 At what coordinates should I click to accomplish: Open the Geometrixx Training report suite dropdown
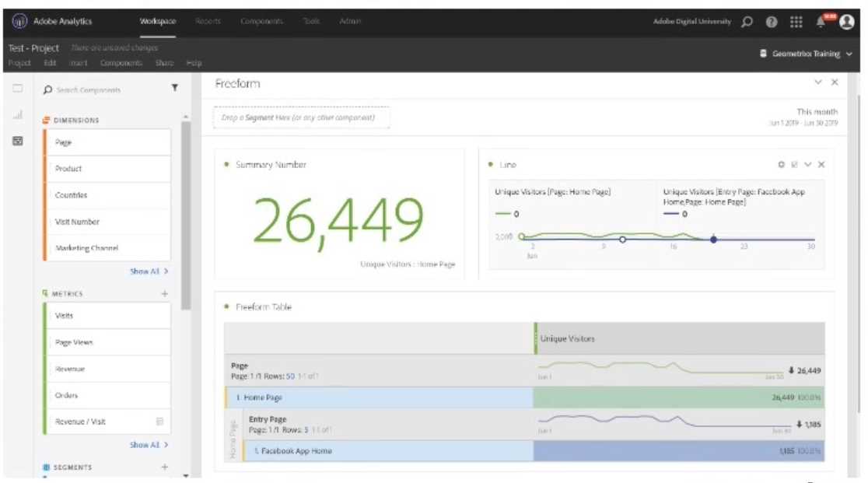point(806,54)
